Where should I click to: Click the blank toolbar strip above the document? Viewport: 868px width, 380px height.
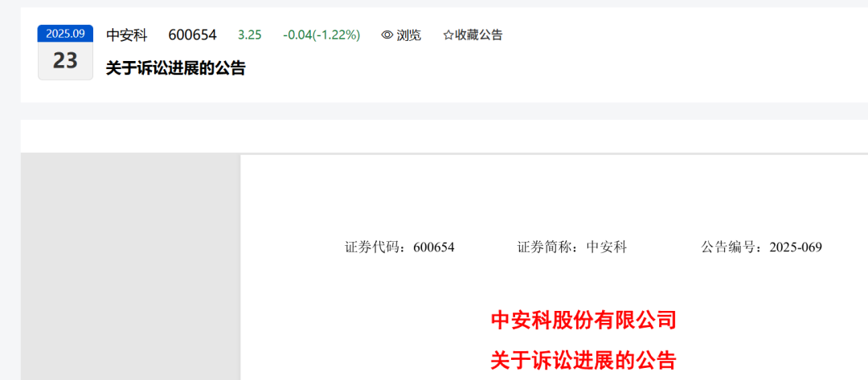coord(444,136)
